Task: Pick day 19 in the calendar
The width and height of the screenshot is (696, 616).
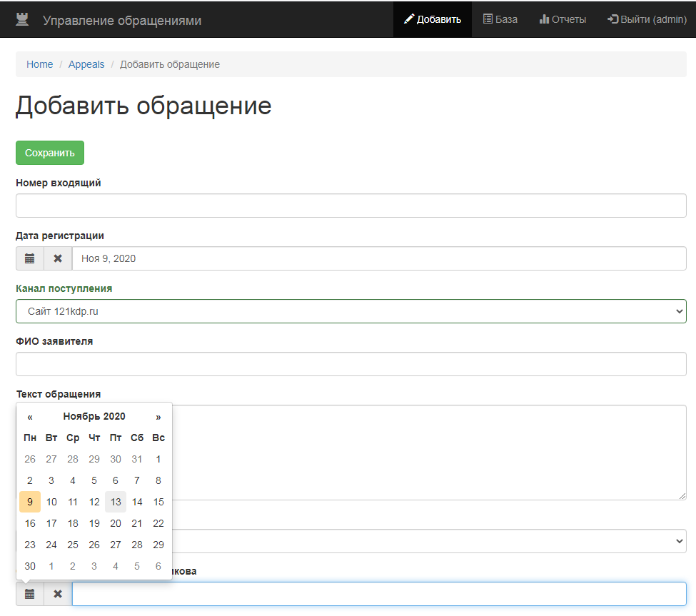Action: click(x=94, y=524)
